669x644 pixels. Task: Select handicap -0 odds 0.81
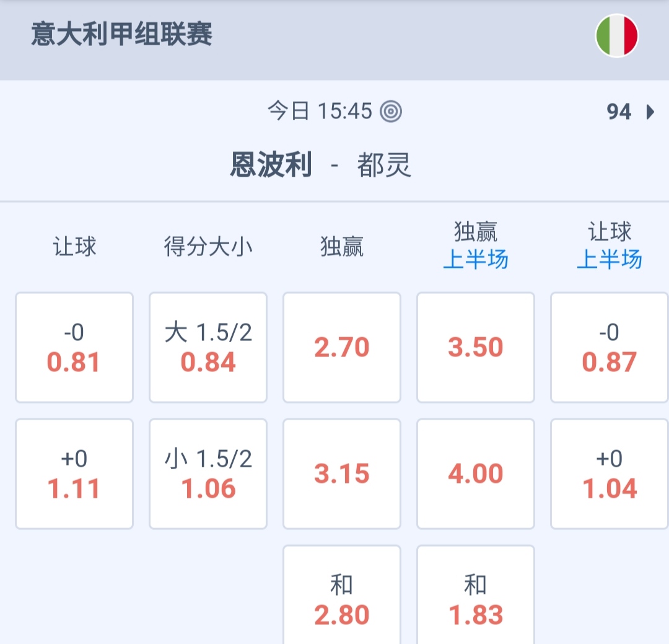click(74, 348)
